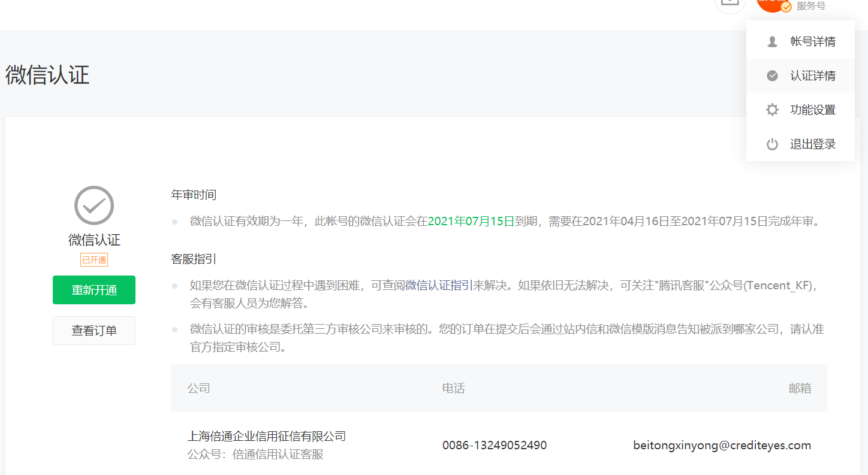The image size is (868, 475).
Task: Click 公众号：倍通信用认证客服 text
Action: click(x=255, y=455)
